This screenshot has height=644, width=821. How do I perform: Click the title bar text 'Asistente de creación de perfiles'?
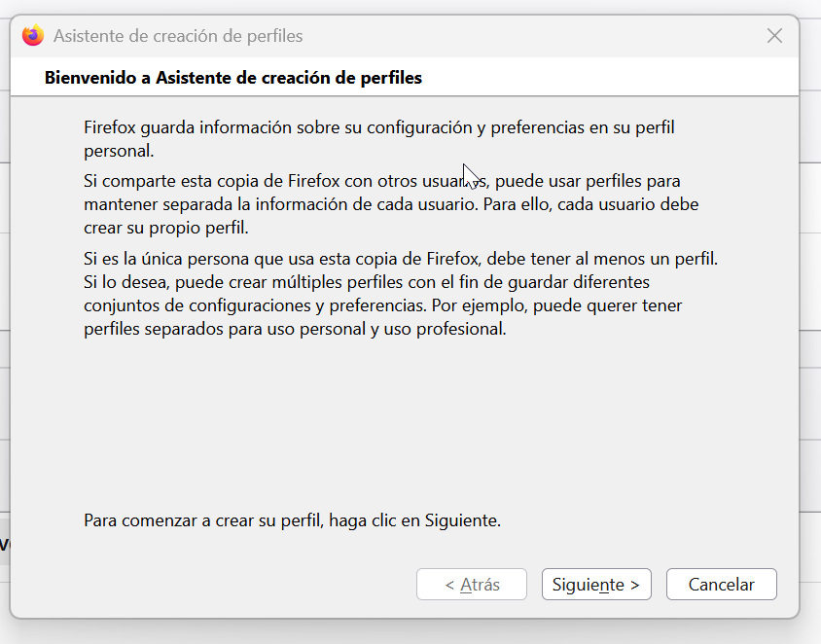(178, 36)
